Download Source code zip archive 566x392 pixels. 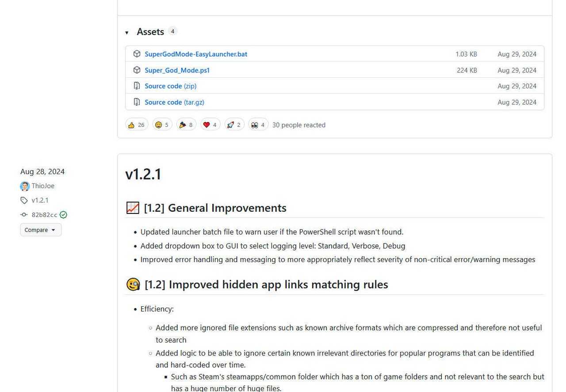pyautogui.click(x=170, y=86)
